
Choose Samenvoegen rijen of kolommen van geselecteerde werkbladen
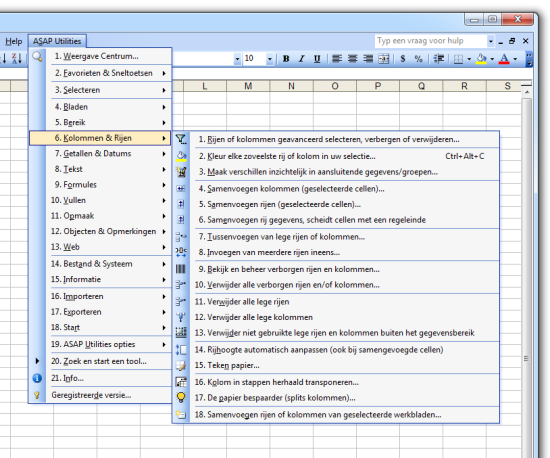pos(336,415)
